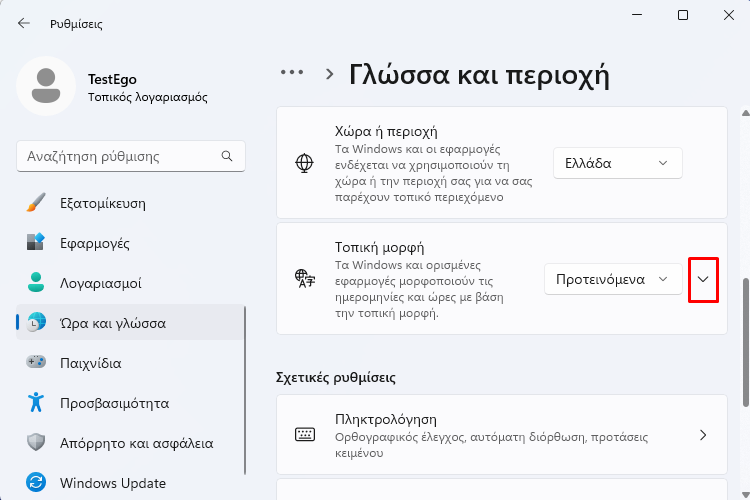
Task: Open the Πληκτρολόγηση settings row
Action: coord(502,434)
